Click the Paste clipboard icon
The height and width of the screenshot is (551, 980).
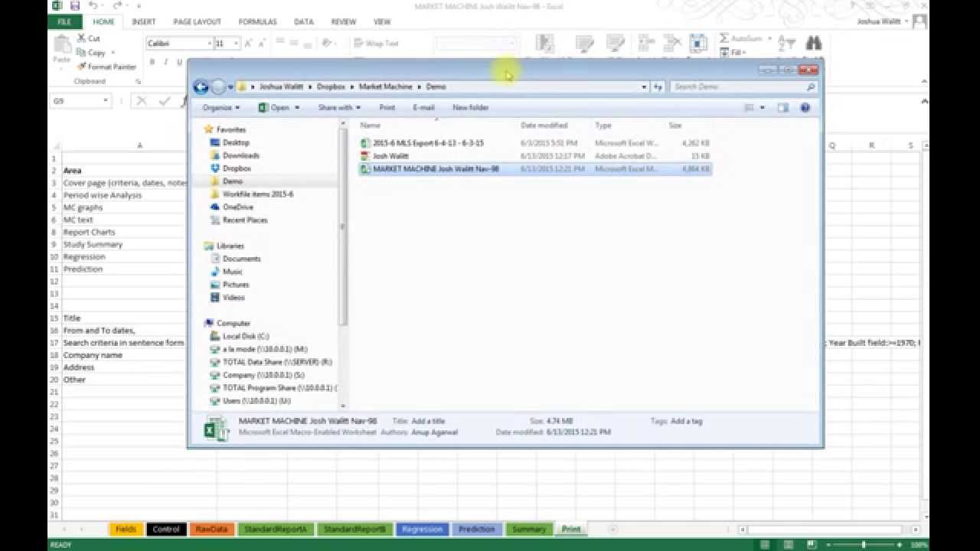coord(61,44)
